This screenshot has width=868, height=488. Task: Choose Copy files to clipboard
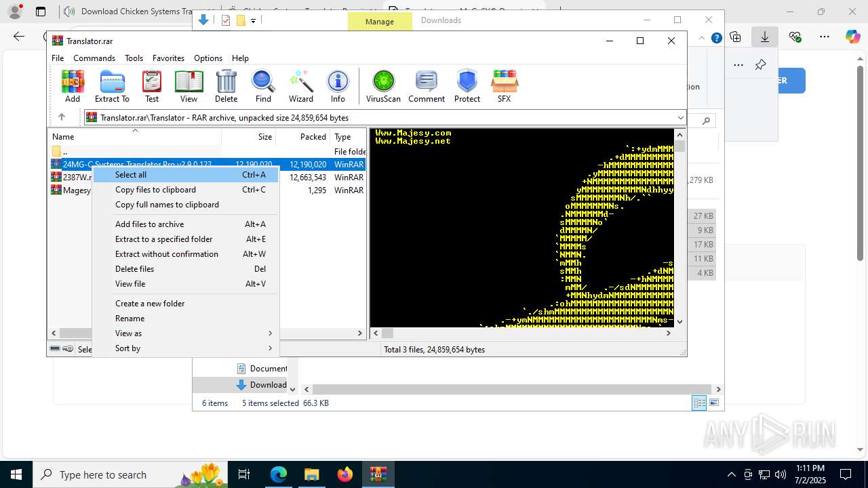(x=186, y=190)
